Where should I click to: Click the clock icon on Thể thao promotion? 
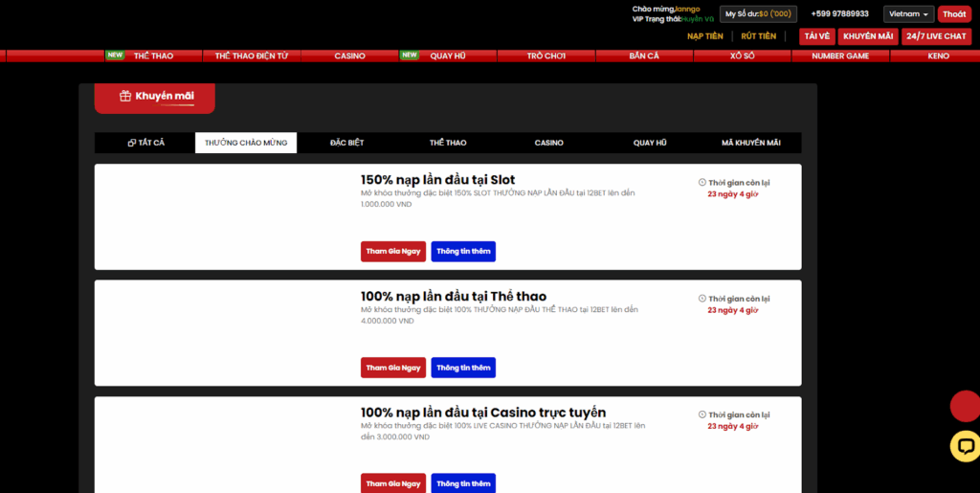pyautogui.click(x=702, y=299)
